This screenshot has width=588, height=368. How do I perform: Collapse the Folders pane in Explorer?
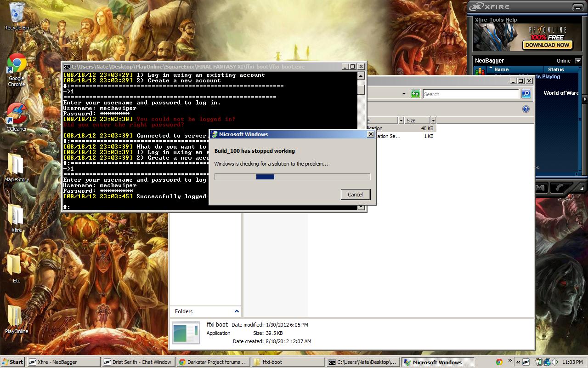[x=237, y=311]
